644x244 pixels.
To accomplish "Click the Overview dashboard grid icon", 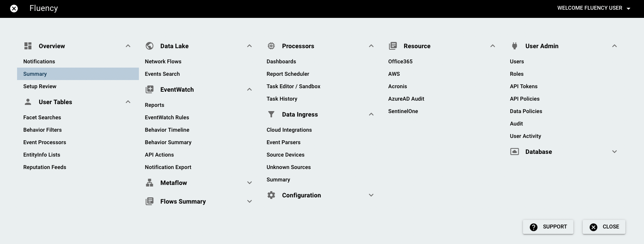I will point(28,46).
